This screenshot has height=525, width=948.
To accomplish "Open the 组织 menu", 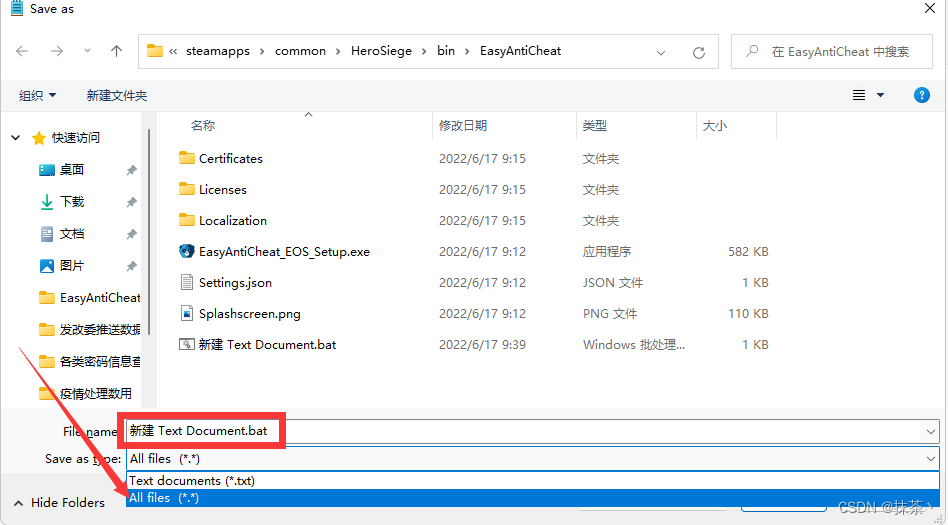I will (37, 96).
